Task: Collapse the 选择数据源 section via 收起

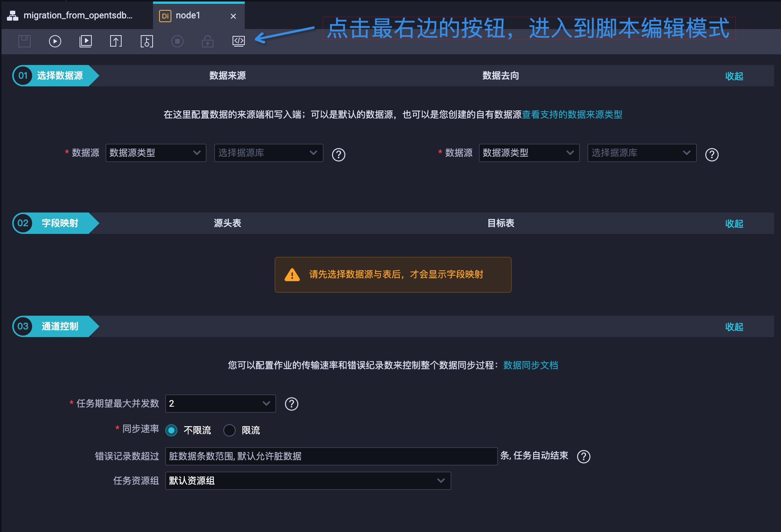Action: tap(734, 76)
